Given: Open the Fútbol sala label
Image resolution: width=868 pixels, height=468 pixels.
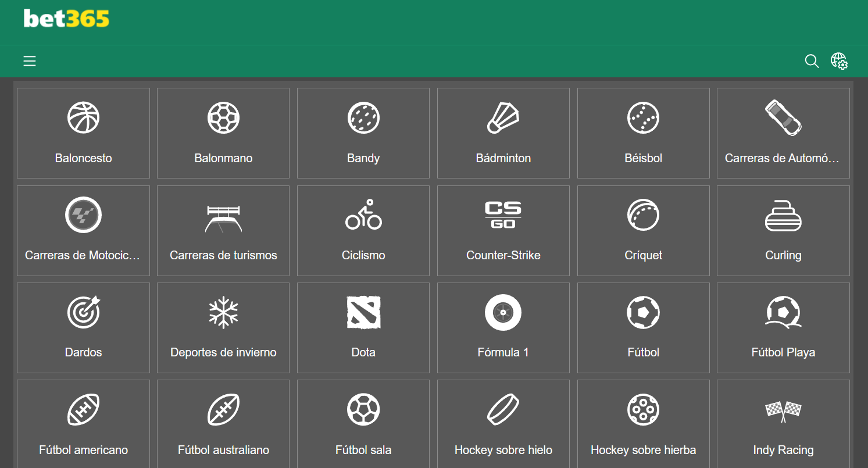Looking at the screenshot, I should [363, 450].
